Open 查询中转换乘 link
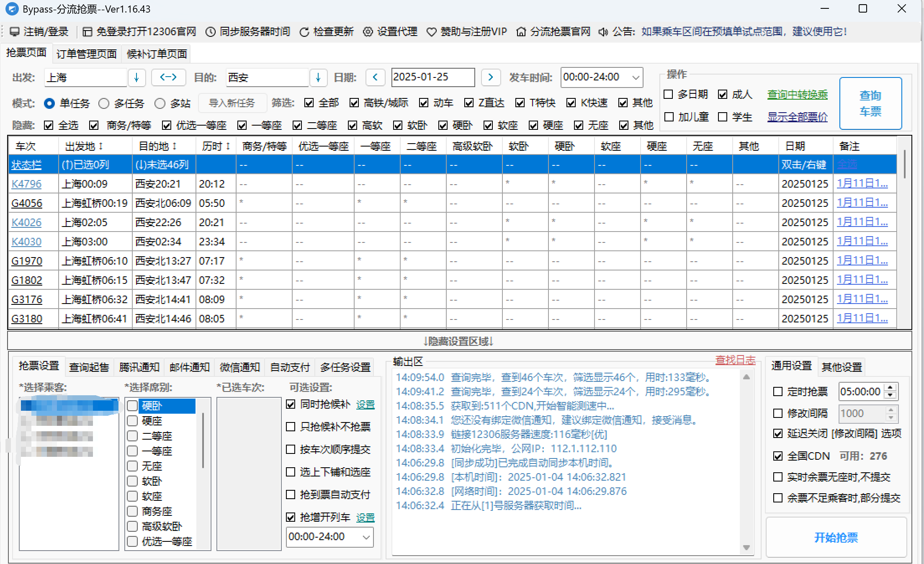Screen dimensions: 924x564 798,95
